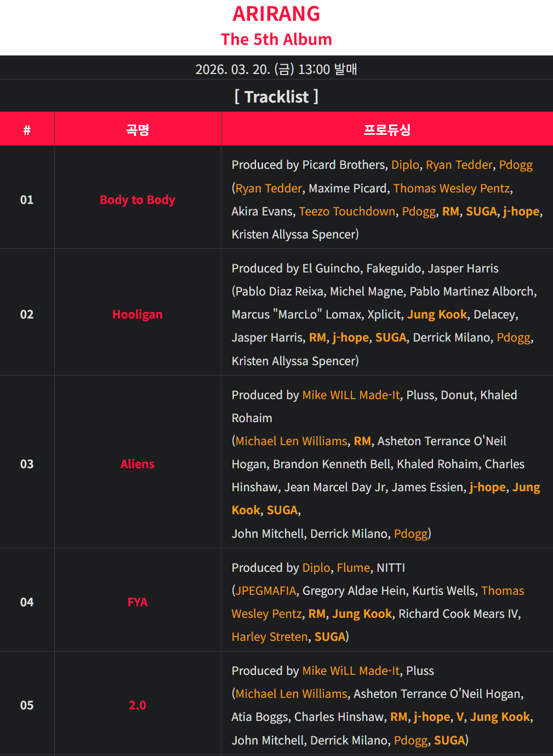Viewport: 553px width, 756px height.
Task: Click 'Brandon Kenneth Bell' name
Action: [x=332, y=464]
